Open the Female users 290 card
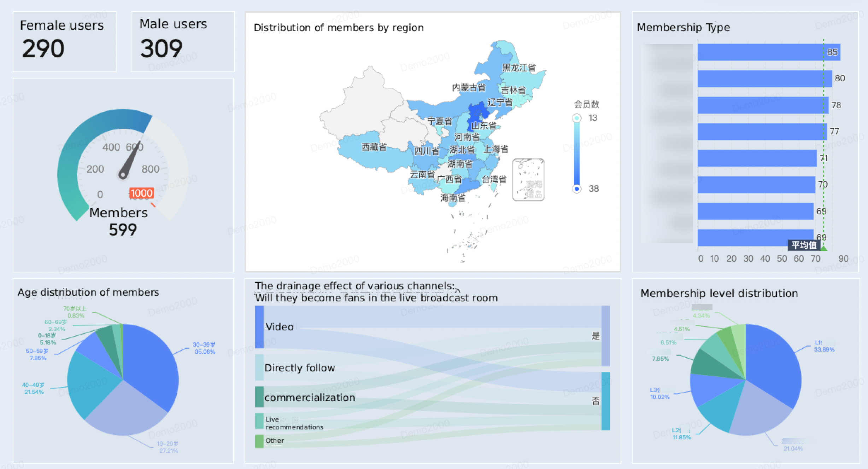868x469 pixels. pos(65,42)
